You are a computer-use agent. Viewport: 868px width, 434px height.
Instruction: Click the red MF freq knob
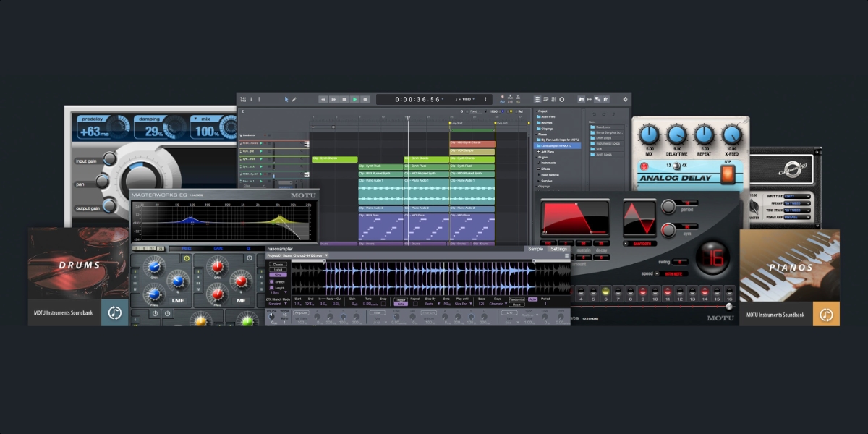point(217,294)
